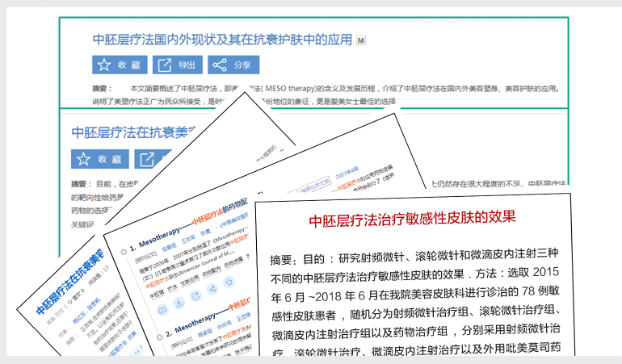Click the 导出 export button in first result

click(x=176, y=65)
